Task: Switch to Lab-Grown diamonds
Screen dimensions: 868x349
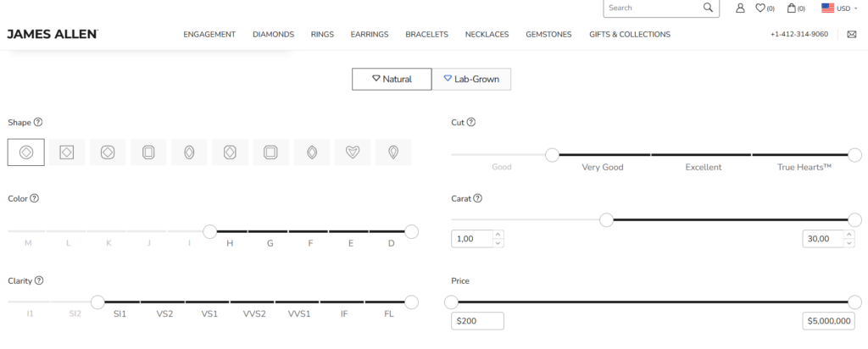Action: 471,79
